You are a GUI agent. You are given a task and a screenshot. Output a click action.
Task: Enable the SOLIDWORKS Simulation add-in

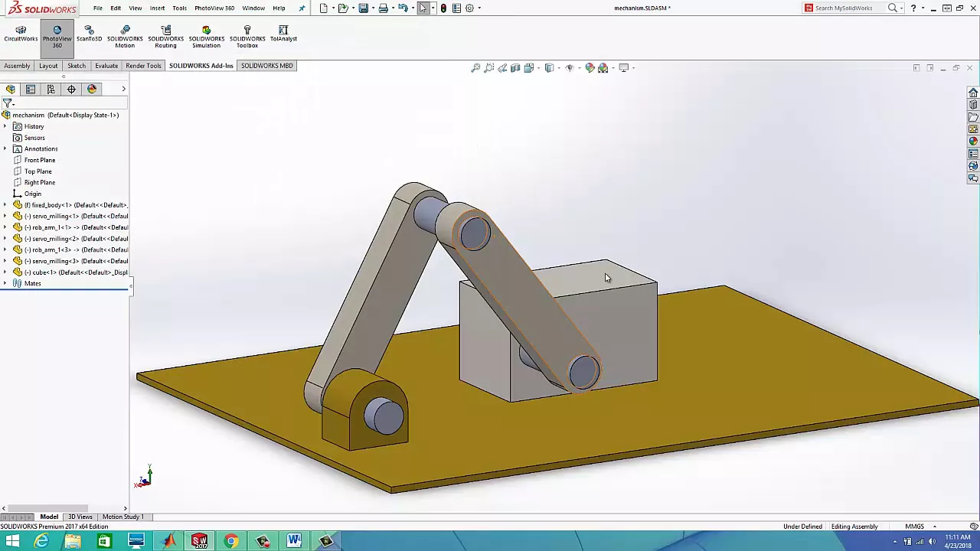tap(206, 37)
